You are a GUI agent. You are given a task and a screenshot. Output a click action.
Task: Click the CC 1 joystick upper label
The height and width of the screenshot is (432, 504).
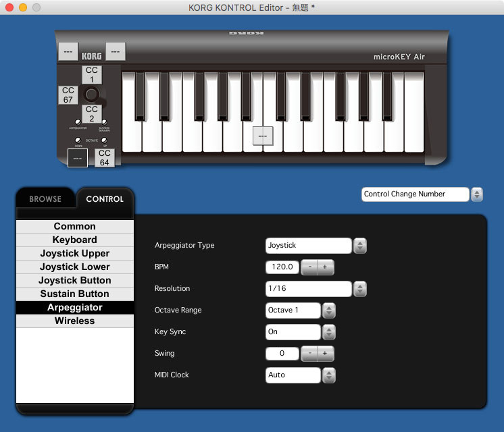coord(92,74)
